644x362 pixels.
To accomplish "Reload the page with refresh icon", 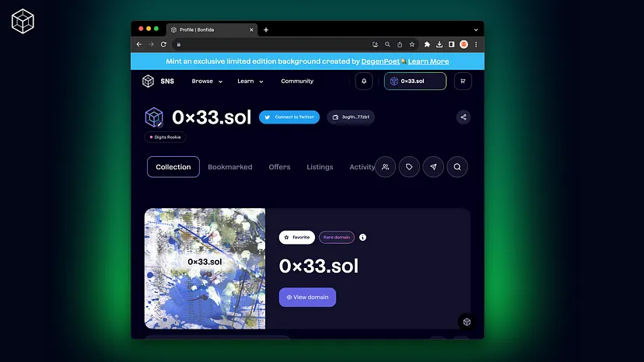I will pos(163,44).
